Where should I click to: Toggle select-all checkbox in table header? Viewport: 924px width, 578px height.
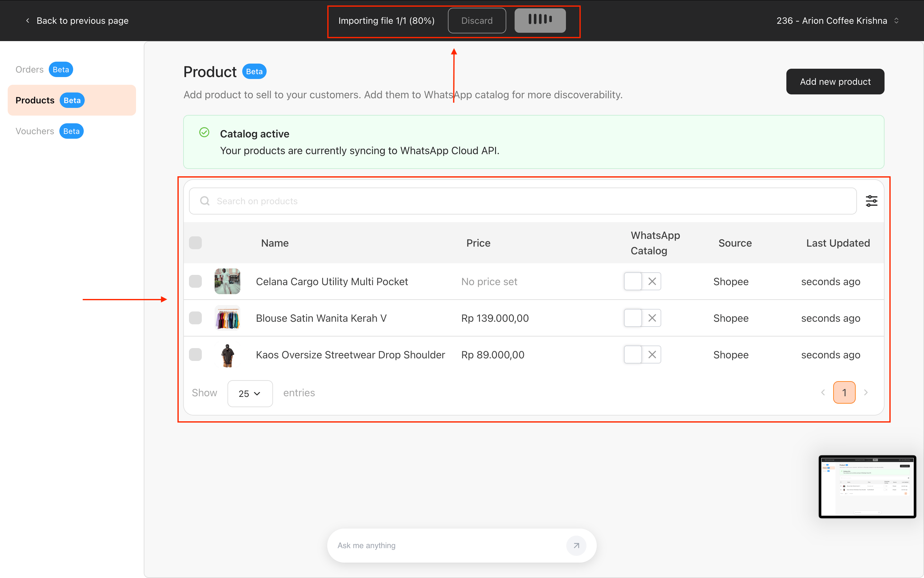(195, 243)
